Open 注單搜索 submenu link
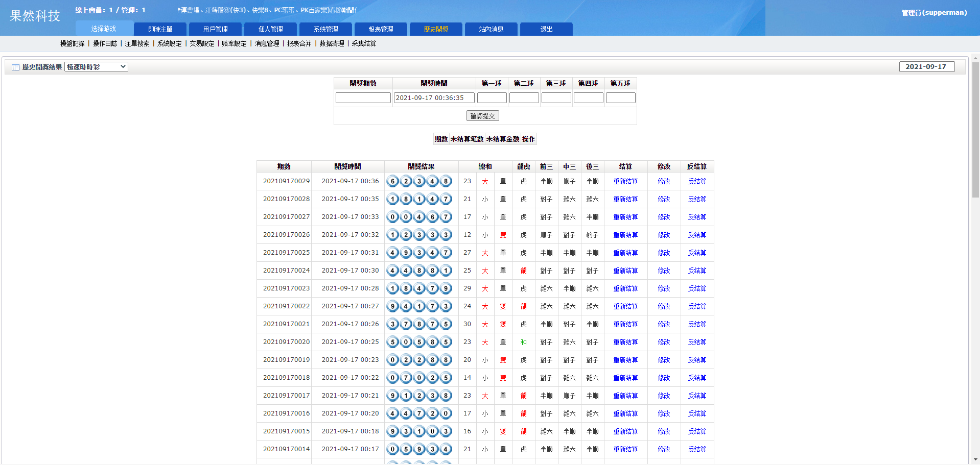This screenshot has height=465, width=980. 137,44
